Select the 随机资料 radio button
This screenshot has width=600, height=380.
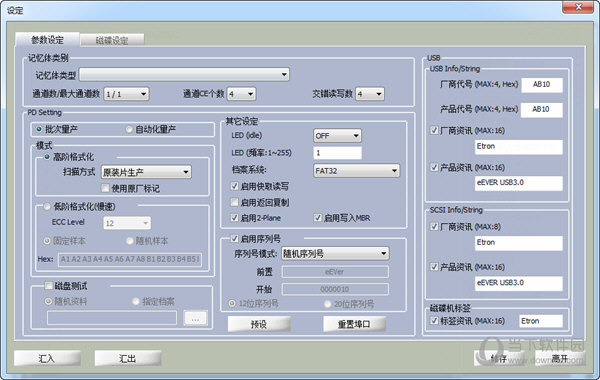(48, 302)
